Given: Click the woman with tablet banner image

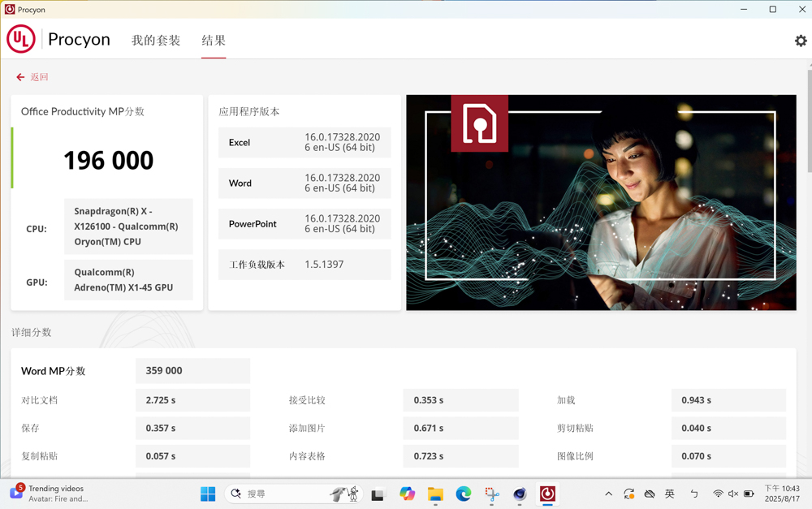Looking at the screenshot, I should point(601,202).
